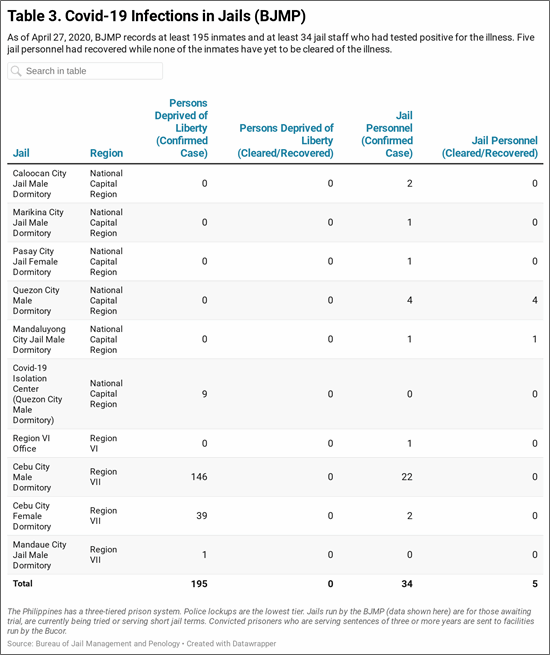Sort by Jail Personnel (Cleared/Recovered) header
The height and width of the screenshot is (655, 550).
(489, 147)
